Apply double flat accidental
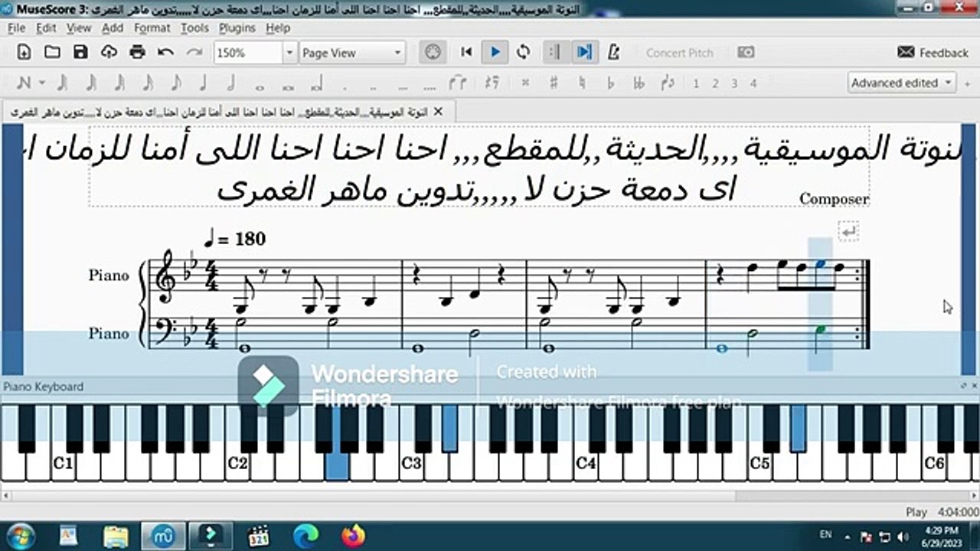This screenshot has width=980, height=551. (639, 83)
